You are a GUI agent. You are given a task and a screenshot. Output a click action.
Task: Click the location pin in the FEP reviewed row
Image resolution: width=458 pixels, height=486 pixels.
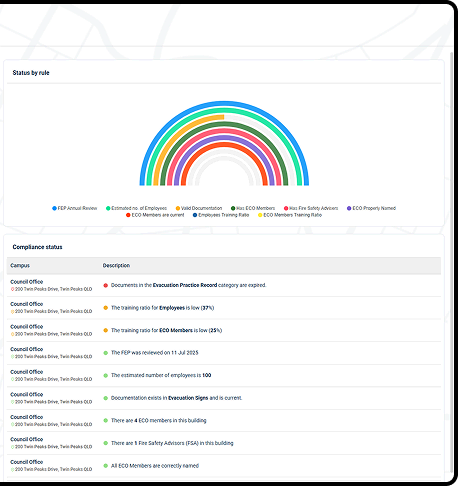[x=12, y=357]
